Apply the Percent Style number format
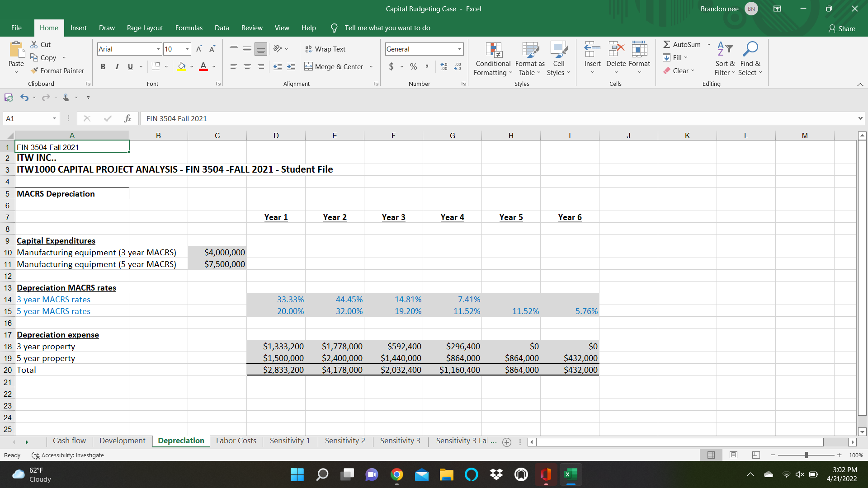 (x=413, y=66)
